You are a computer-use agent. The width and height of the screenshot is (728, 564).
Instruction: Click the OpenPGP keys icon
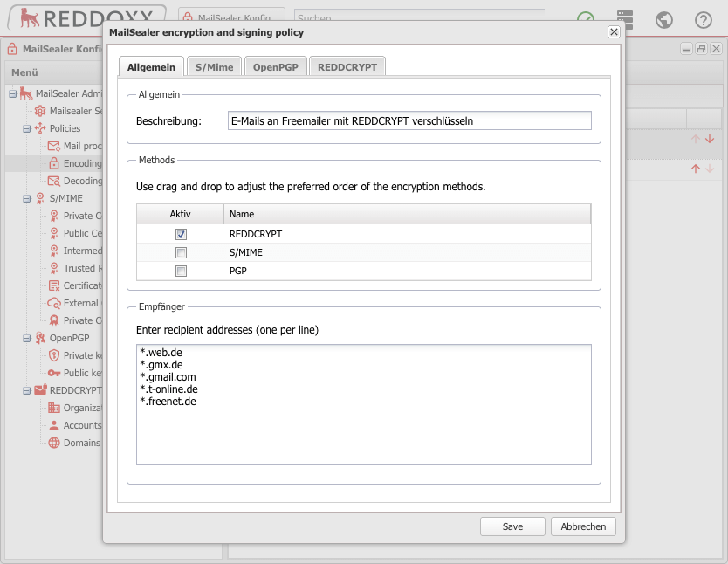[40, 339]
